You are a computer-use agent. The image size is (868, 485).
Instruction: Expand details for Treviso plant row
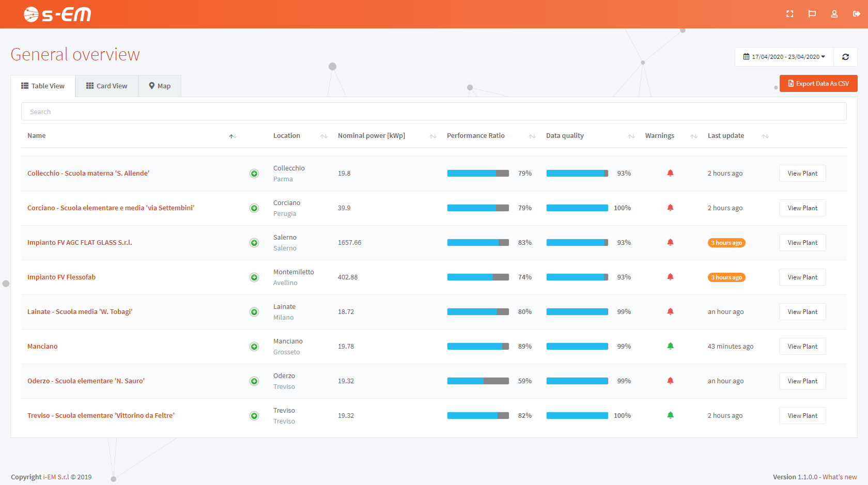254,416
